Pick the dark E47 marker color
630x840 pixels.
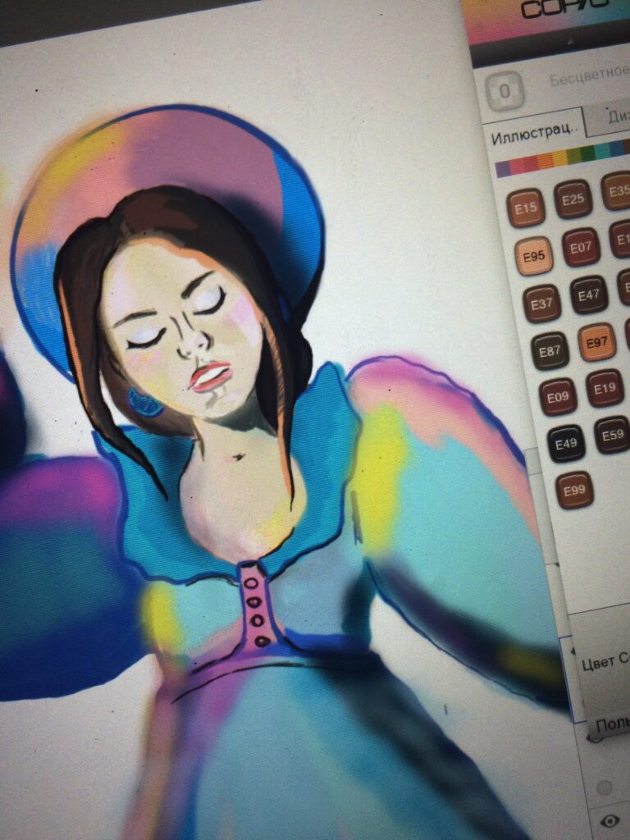click(x=589, y=295)
